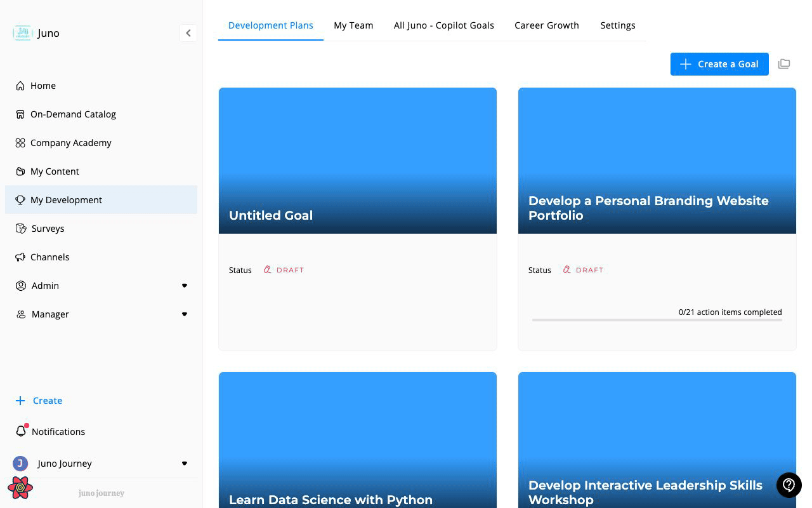Select the Surveys icon
812x508 pixels.
[x=21, y=229]
